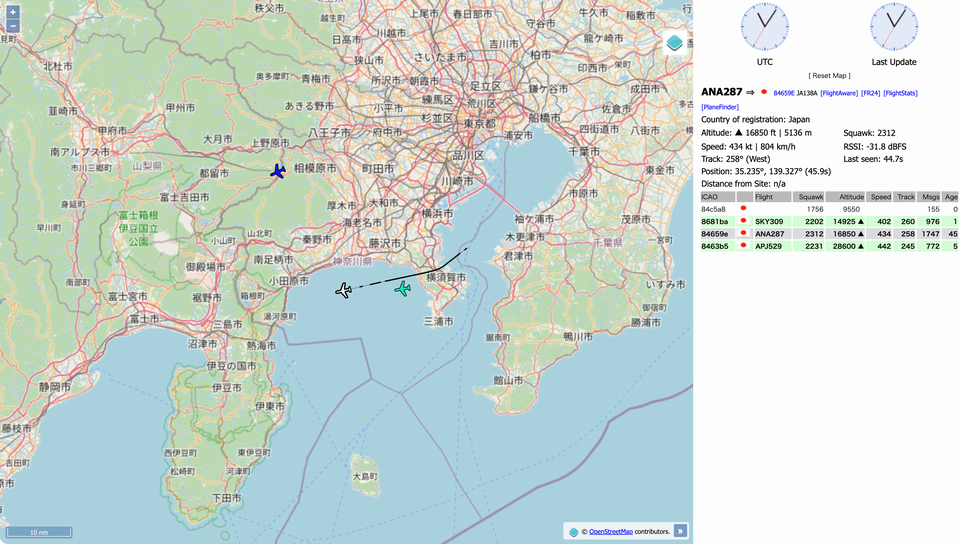
Task: Open the map layer switcher
Action: click(x=675, y=43)
